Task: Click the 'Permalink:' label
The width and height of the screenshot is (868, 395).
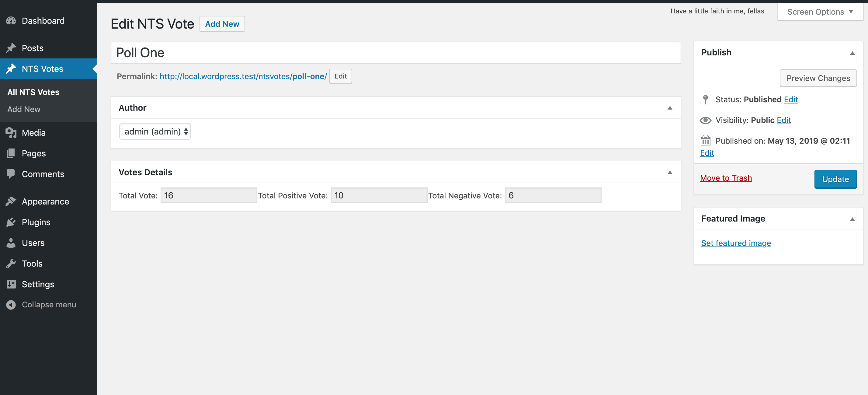Action: point(137,76)
